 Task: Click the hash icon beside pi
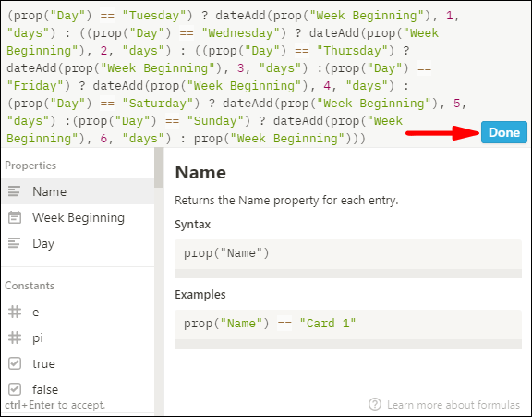pyautogui.click(x=15, y=337)
